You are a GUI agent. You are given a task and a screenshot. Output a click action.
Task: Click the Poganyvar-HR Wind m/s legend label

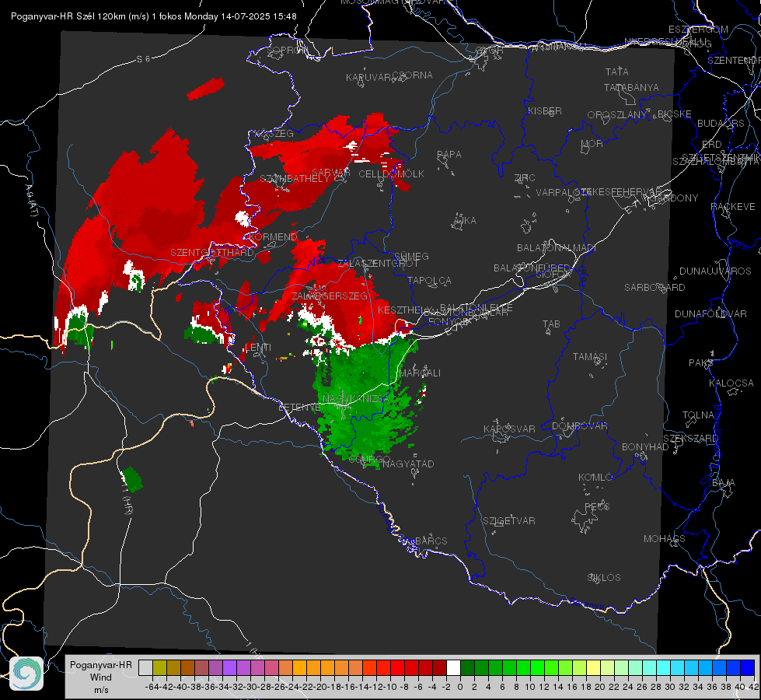point(101,677)
